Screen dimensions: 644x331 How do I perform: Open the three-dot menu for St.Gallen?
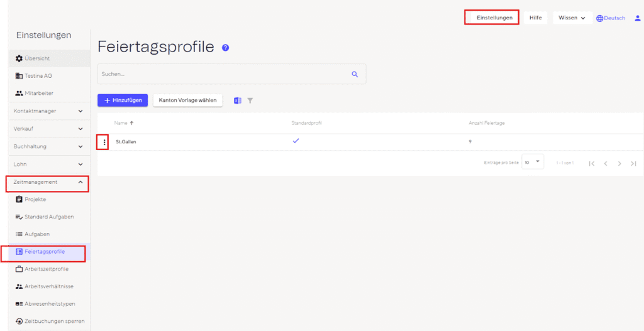coord(104,143)
